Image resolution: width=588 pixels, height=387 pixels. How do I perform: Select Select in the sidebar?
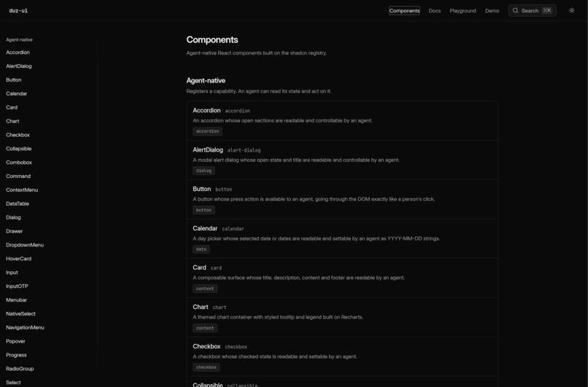[x=13, y=382]
